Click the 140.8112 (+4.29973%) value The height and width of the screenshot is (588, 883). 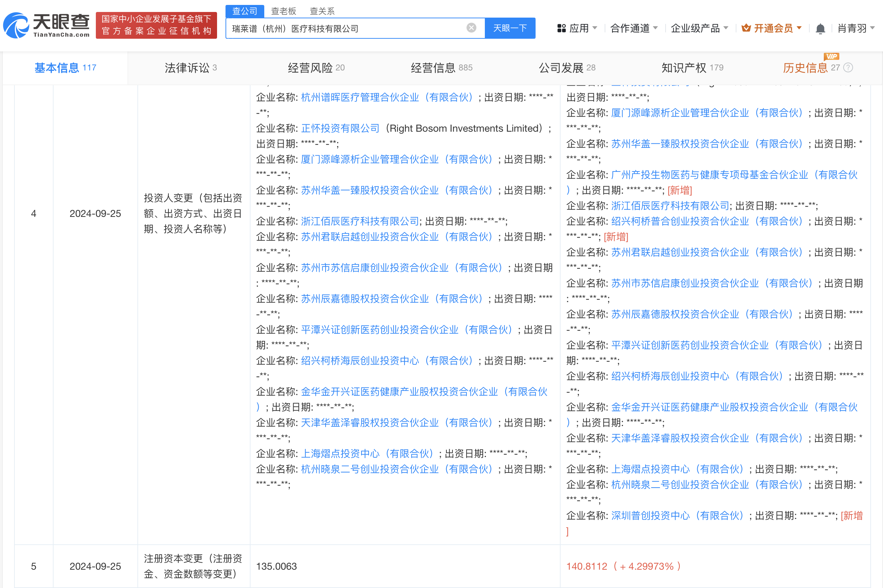point(623,566)
